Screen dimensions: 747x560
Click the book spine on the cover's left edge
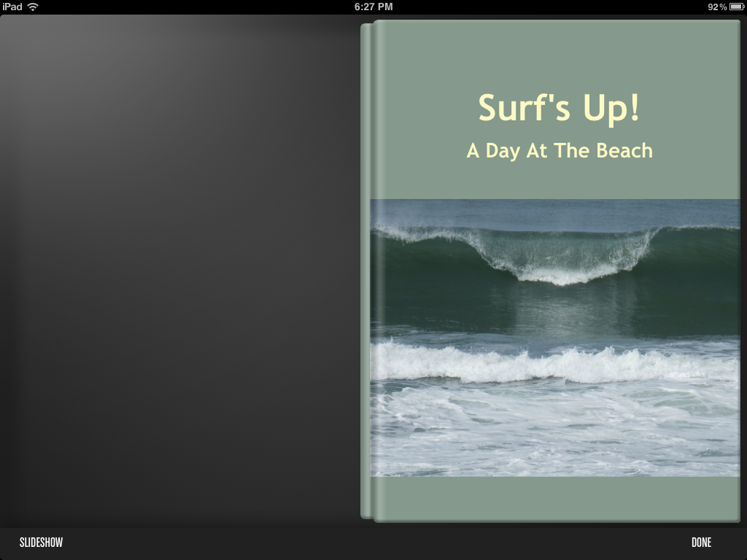point(366,270)
